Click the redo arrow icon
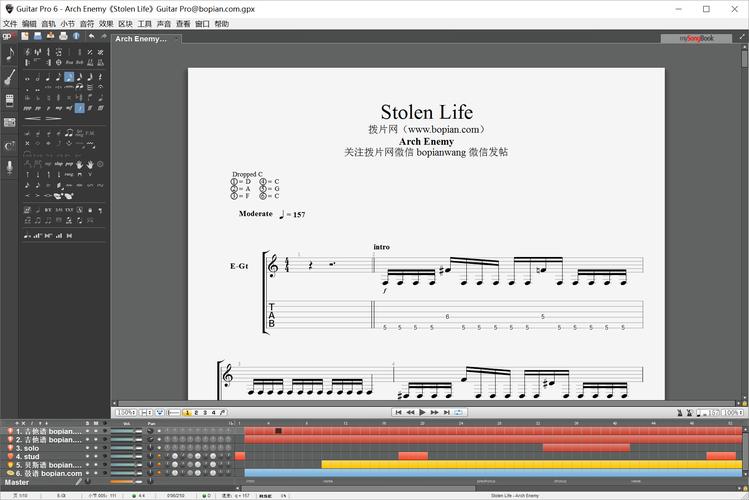Viewport: 749px width, 500px height. (104, 36)
